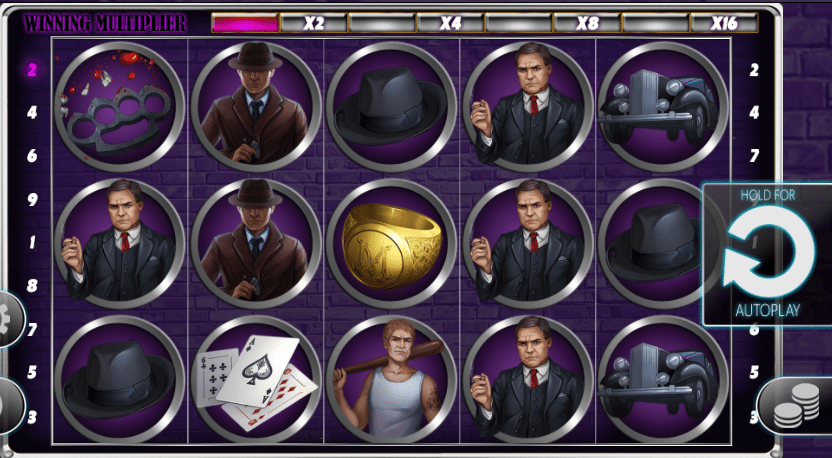
Task: Open the settings gear on left edge
Action: click(11, 319)
